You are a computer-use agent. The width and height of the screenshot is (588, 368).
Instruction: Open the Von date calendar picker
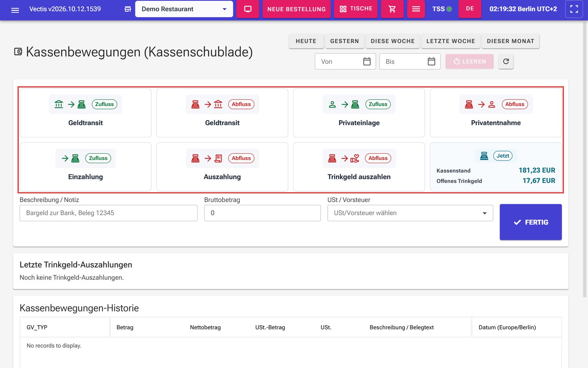(367, 62)
